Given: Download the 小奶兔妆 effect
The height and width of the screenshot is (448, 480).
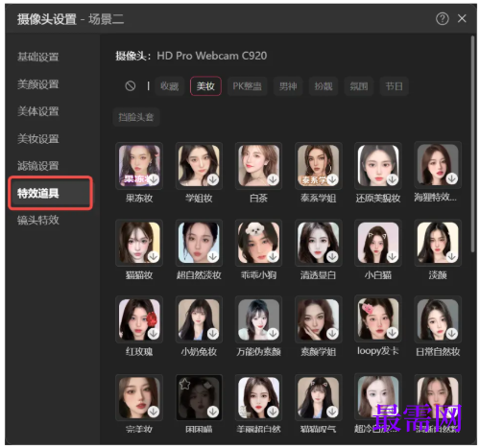Looking at the screenshot, I should pos(213,334).
